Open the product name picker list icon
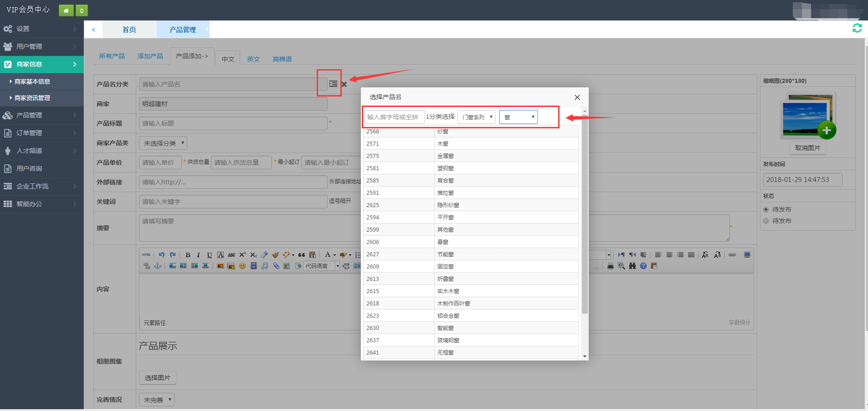The image size is (868, 411). pyautogui.click(x=333, y=84)
